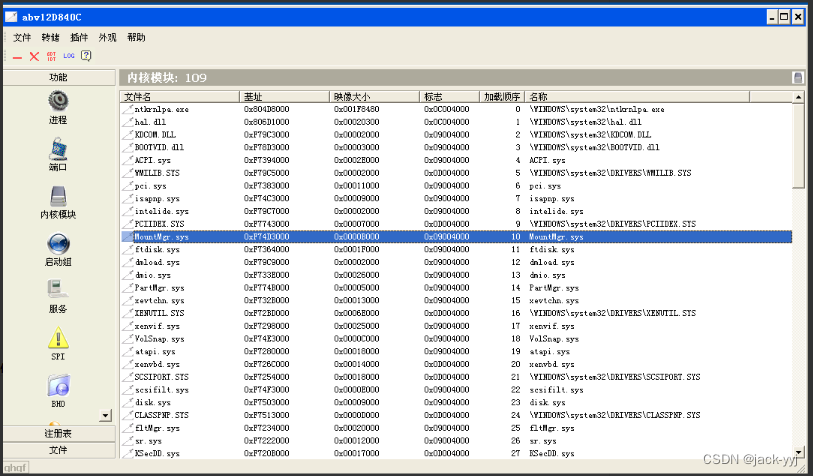
Task: Select the atapi.sys file name
Action: coord(155,352)
